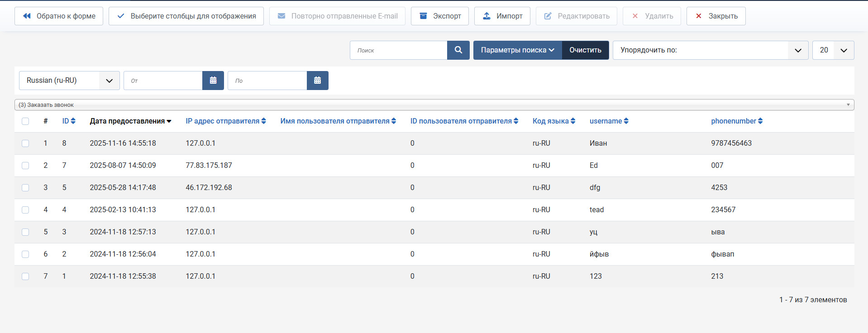
Task: Click date cell '2025-08-07 14:50:09'
Action: point(123,166)
